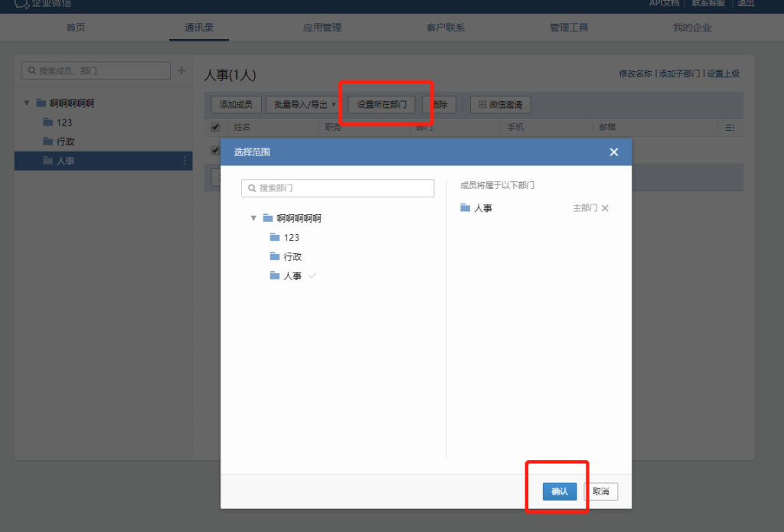Click the 搜索部门 search field
Image resolution: width=784 pixels, height=532 pixels.
coord(338,188)
